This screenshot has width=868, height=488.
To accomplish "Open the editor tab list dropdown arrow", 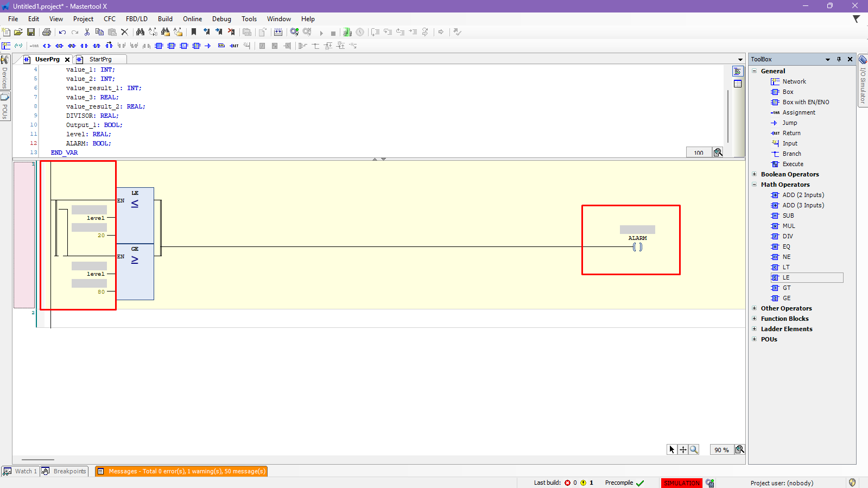I will 740,60.
